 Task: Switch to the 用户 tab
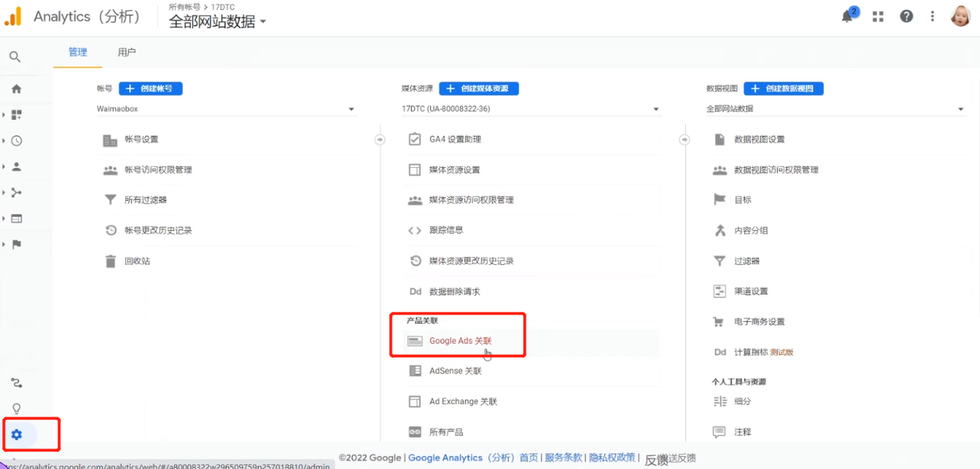pyautogui.click(x=126, y=52)
